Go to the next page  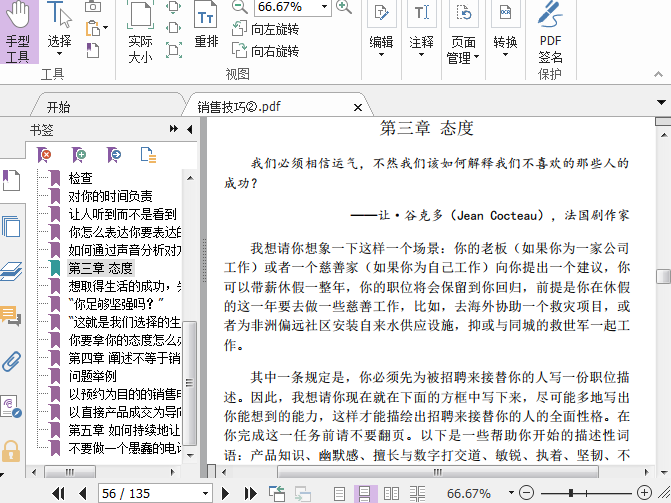pos(225,493)
